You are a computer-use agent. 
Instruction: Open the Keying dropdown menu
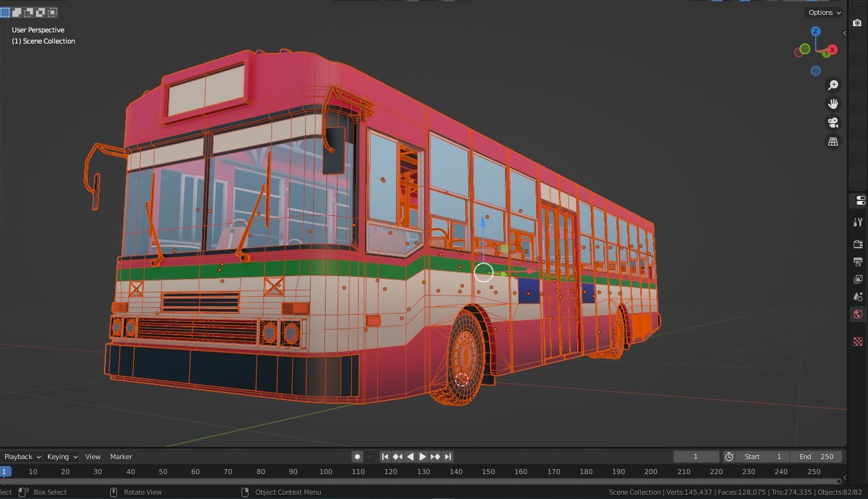tap(60, 456)
